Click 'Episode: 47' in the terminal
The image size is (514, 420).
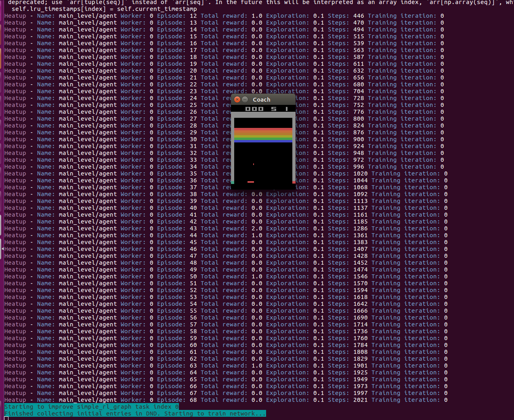click(177, 256)
